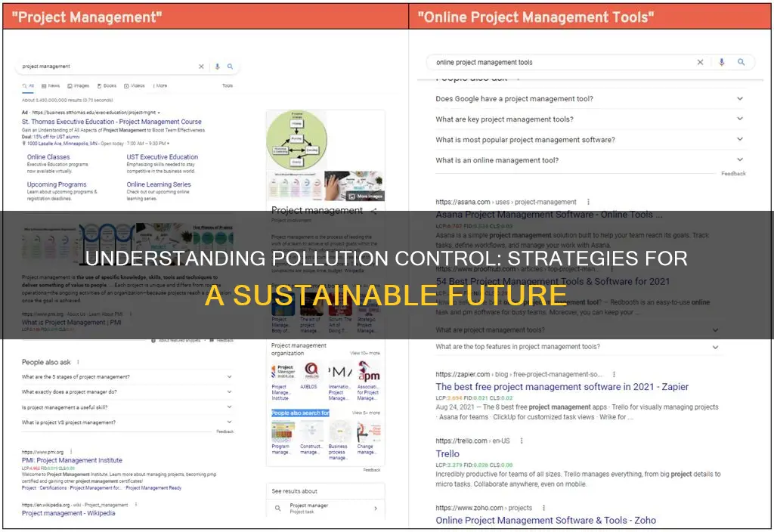The width and height of the screenshot is (774, 532).
Task: Open the three-dot menu next to pmi.org URL
Action: [71, 452]
